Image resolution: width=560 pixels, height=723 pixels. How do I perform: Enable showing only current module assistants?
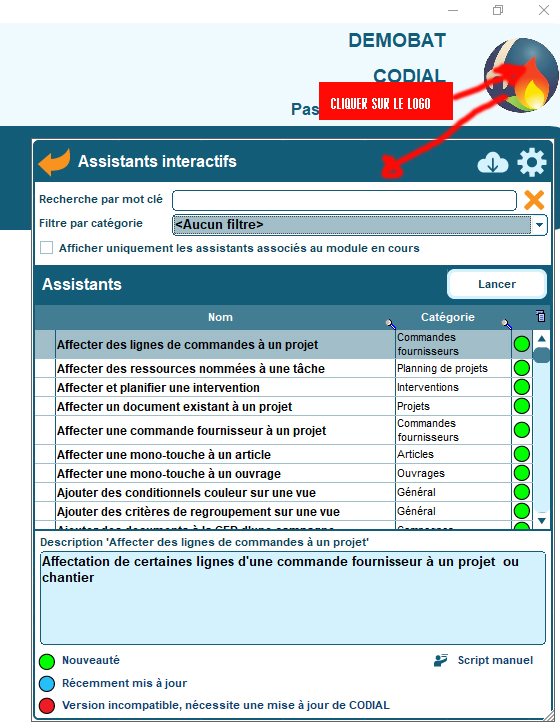(46, 248)
